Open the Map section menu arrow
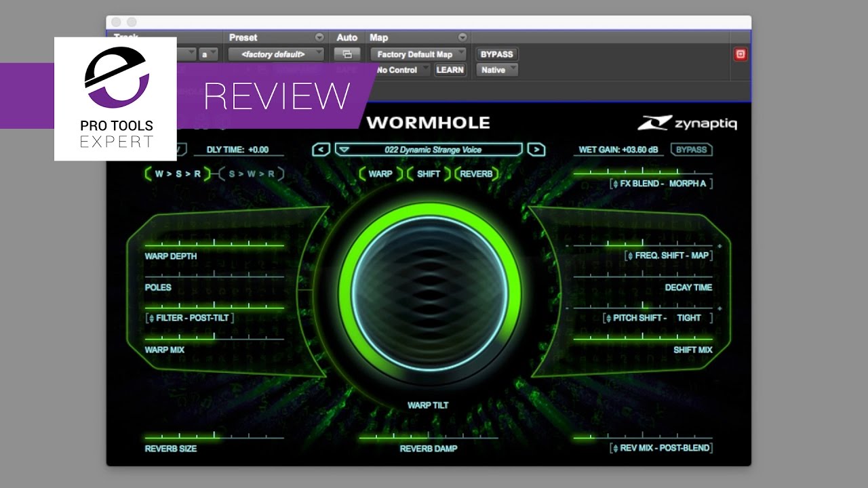The width and height of the screenshot is (868, 488). (462, 37)
